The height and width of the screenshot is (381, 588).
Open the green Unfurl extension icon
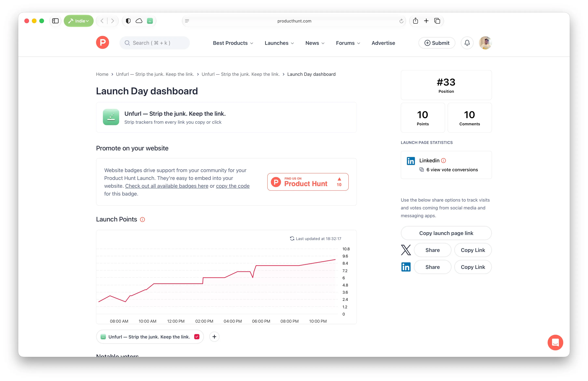pyautogui.click(x=150, y=21)
